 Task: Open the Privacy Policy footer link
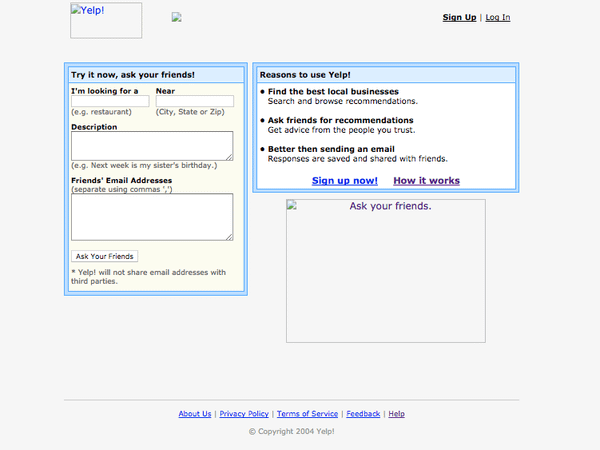tap(244, 414)
